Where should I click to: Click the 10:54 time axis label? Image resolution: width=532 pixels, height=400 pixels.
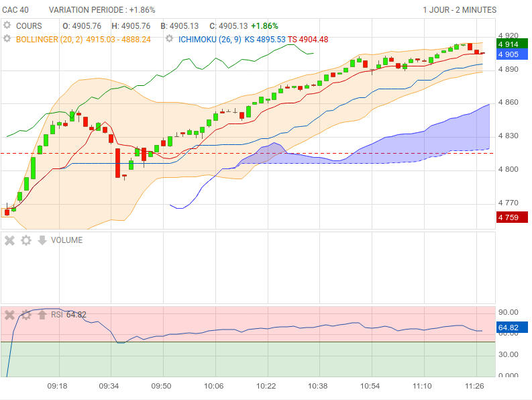click(x=370, y=386)
